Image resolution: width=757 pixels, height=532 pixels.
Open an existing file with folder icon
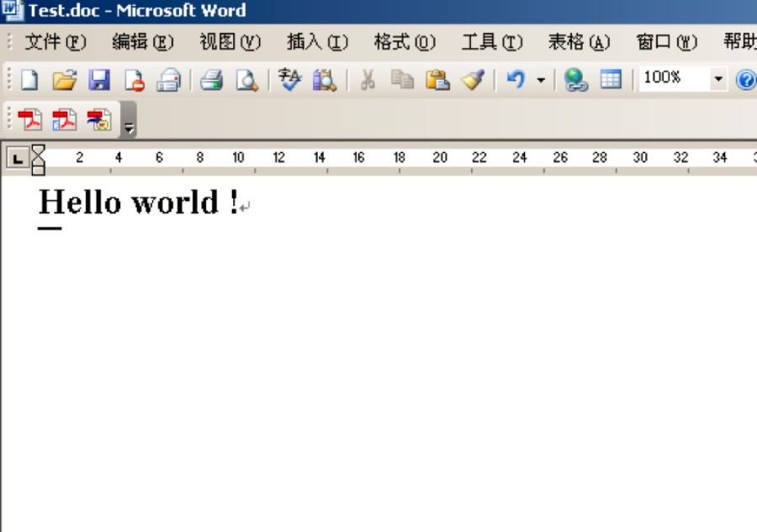65,80
